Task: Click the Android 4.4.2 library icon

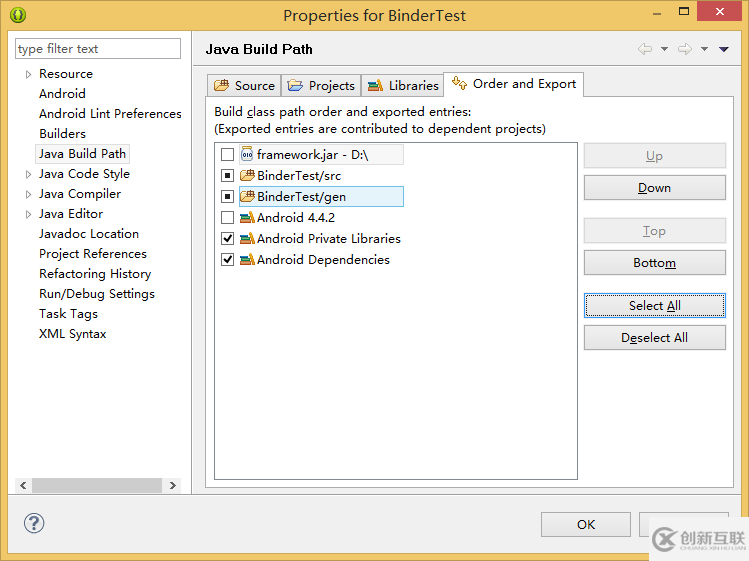Action: [x=247, y=217]
